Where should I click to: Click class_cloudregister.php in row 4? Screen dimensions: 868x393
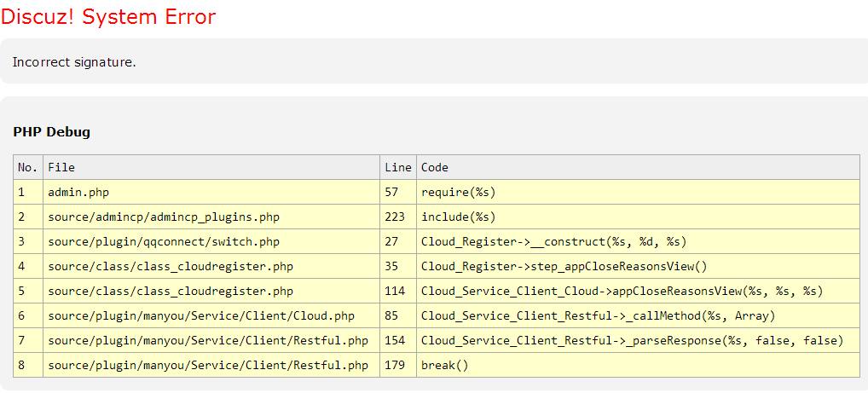tap(211, 266)
